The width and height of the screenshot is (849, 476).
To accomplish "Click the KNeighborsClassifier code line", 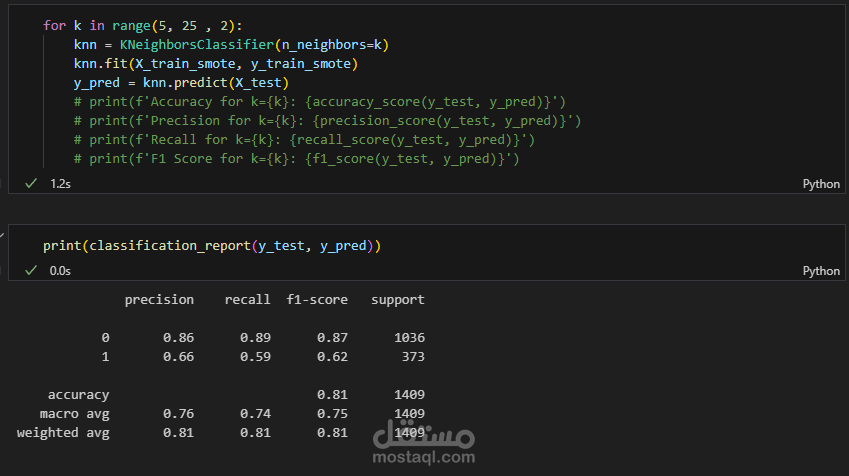I will [231, 44].
